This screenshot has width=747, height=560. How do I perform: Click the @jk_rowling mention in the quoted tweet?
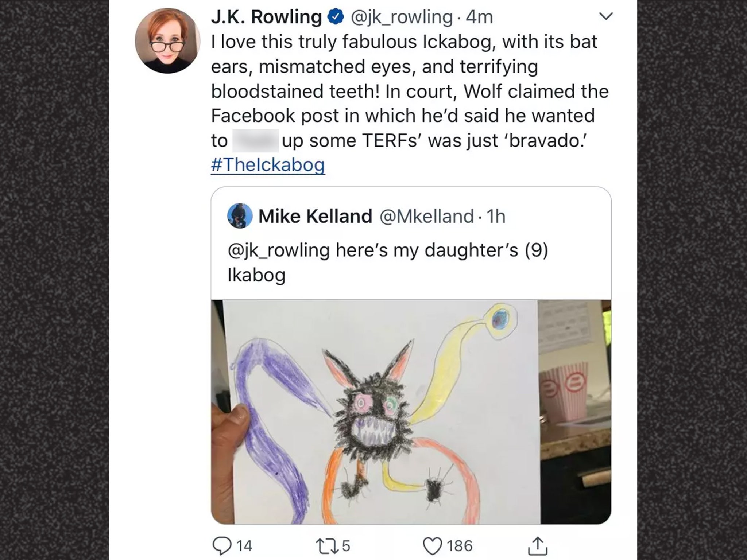click(x=278, y=250)
